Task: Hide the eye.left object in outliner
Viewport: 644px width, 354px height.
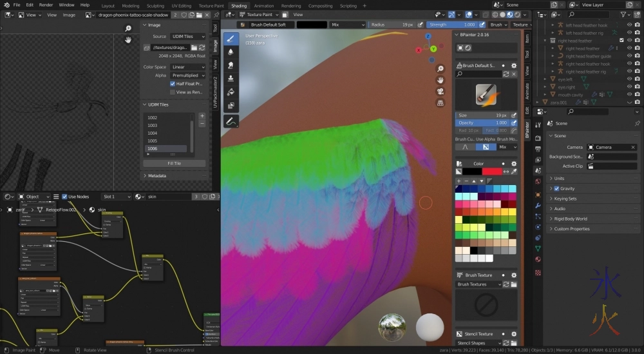Action: point(629,79)
